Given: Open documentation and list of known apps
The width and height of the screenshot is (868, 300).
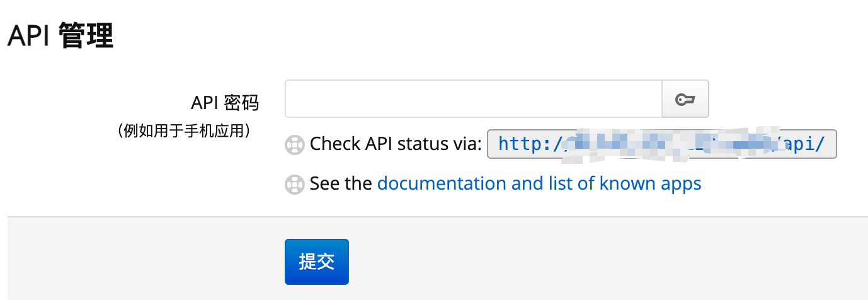Looking at the screenshot, I should point(539,183).
